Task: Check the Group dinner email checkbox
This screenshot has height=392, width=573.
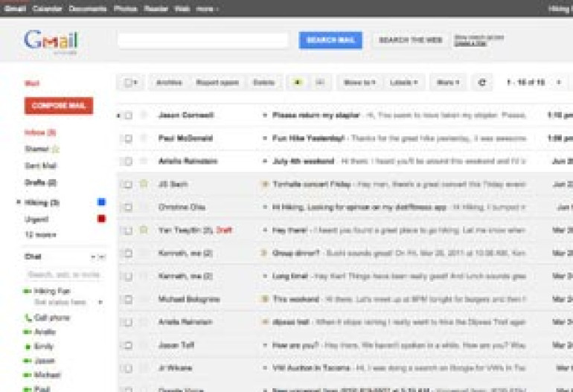Action: (x=128, y=253)
